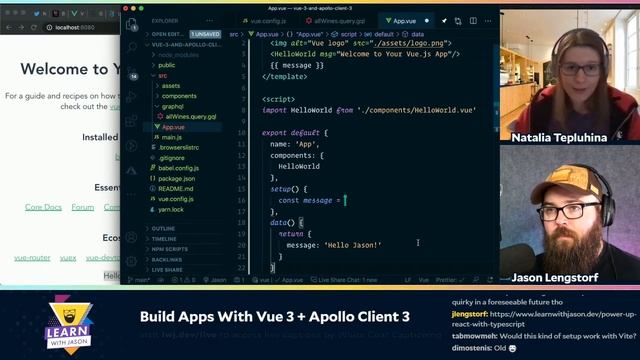The width and height of the screenshot is (640, 360).
Task: Split the editor using the split icon
Action: (473, 21)
